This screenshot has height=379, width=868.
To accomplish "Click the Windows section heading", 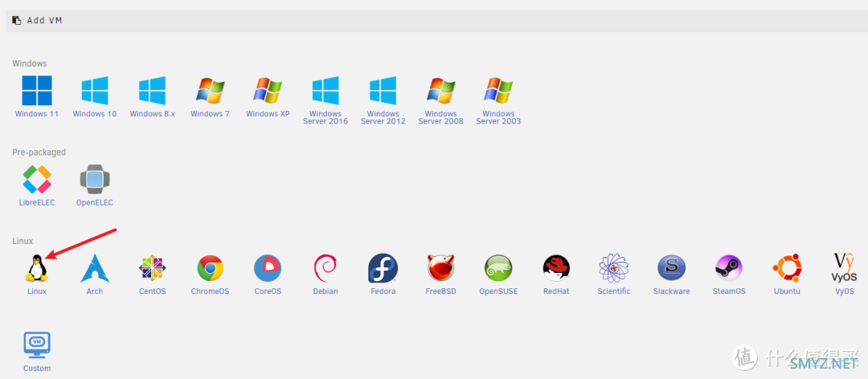I will [x=30, y=63].
